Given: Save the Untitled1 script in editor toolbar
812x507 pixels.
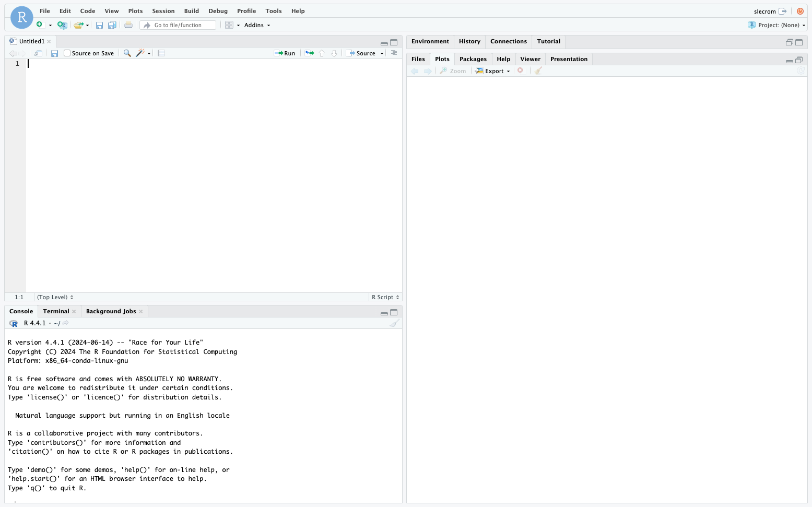Looking at the screenshot, I should [x=54, y=53].
